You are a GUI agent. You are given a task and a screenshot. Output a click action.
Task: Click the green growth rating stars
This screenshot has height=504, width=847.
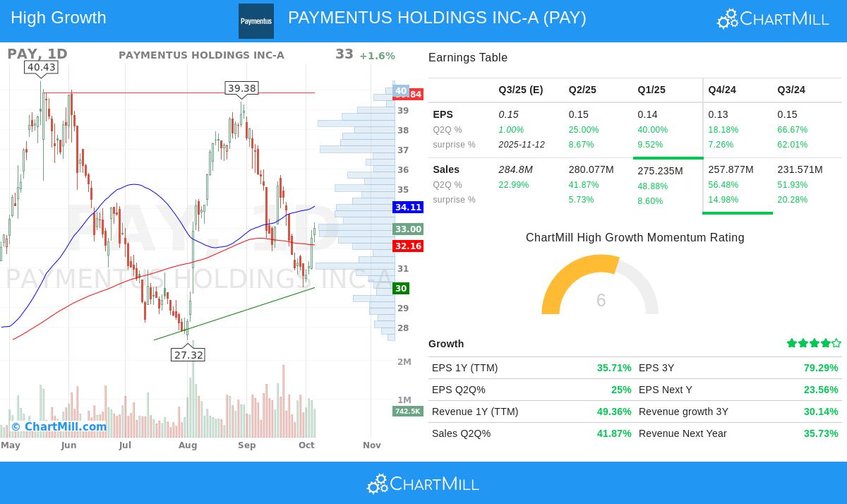pyautogui.click(x=814, y=343)
